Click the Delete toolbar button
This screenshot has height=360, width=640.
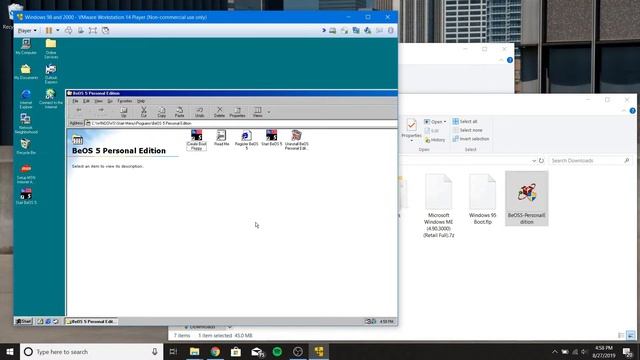[x=219, y=112]
